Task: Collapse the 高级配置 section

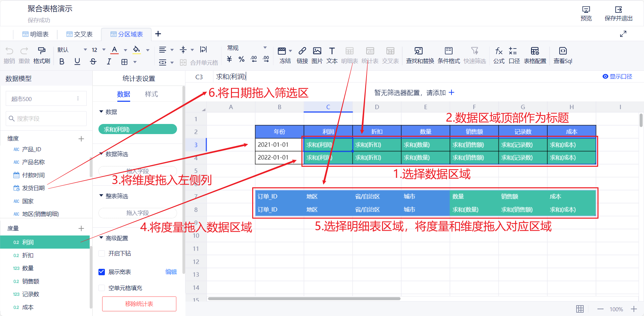Action: pos(101,238)
